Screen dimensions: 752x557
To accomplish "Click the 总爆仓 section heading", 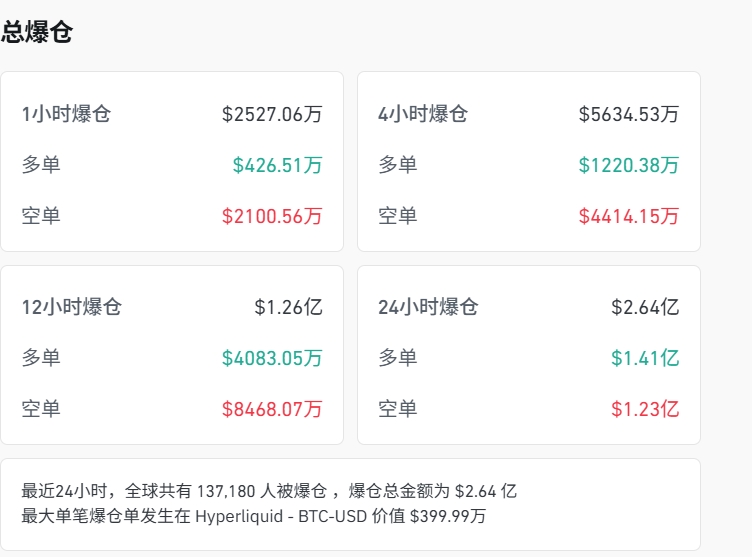I will click(x=37, y=32).
